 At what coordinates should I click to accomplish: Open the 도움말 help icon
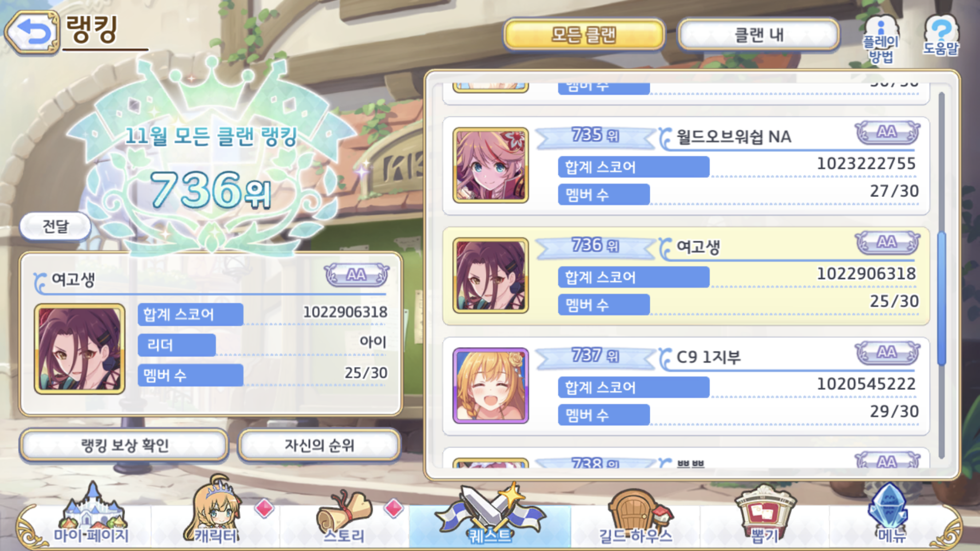pos(941,35)
